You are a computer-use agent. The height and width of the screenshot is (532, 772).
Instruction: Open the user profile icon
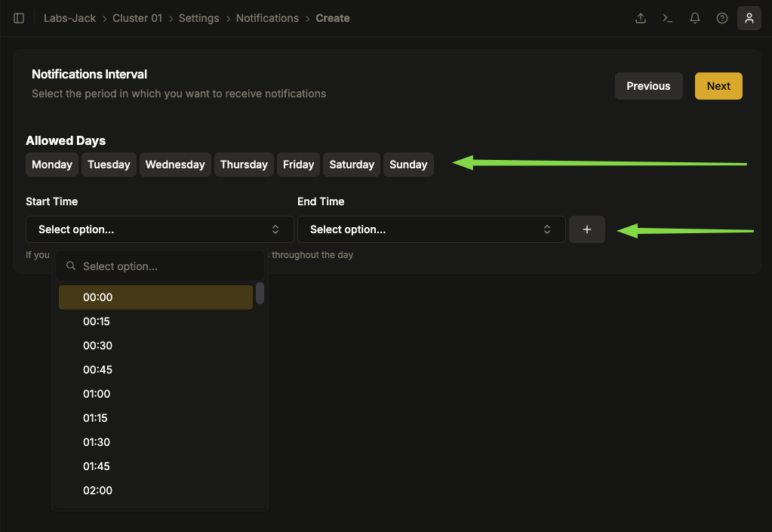749,18
